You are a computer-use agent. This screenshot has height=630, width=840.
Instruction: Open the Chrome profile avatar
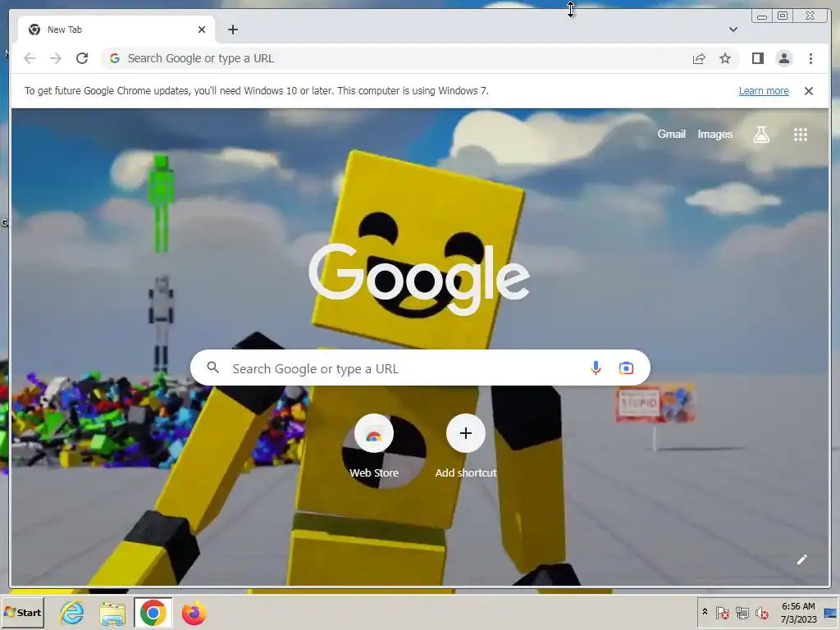click(x=784, y=58)
